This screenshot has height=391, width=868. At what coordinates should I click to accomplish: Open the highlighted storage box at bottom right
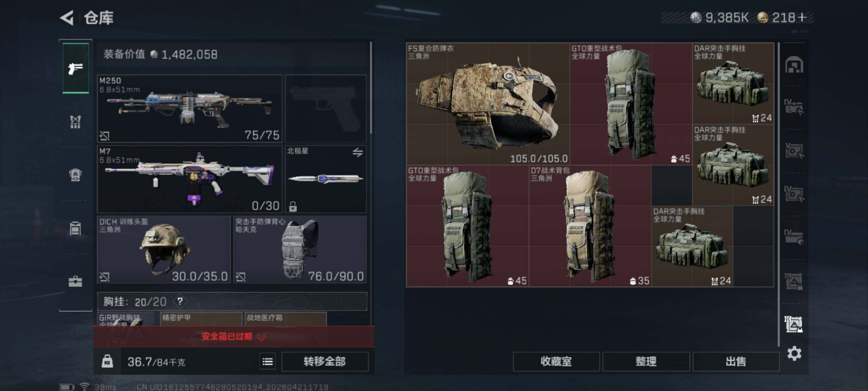[794, 324]
